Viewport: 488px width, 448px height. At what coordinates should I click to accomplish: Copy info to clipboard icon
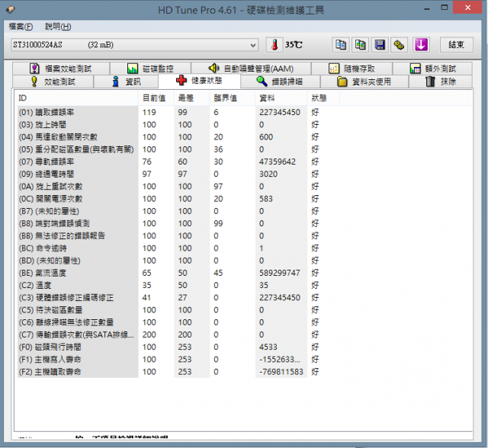pos(341,45)
